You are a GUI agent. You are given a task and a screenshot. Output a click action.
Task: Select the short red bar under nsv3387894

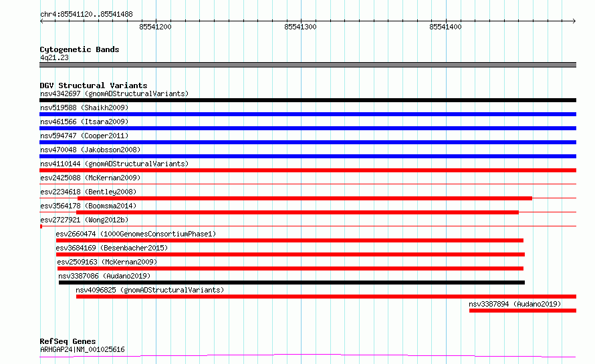(x=523, y=311)
